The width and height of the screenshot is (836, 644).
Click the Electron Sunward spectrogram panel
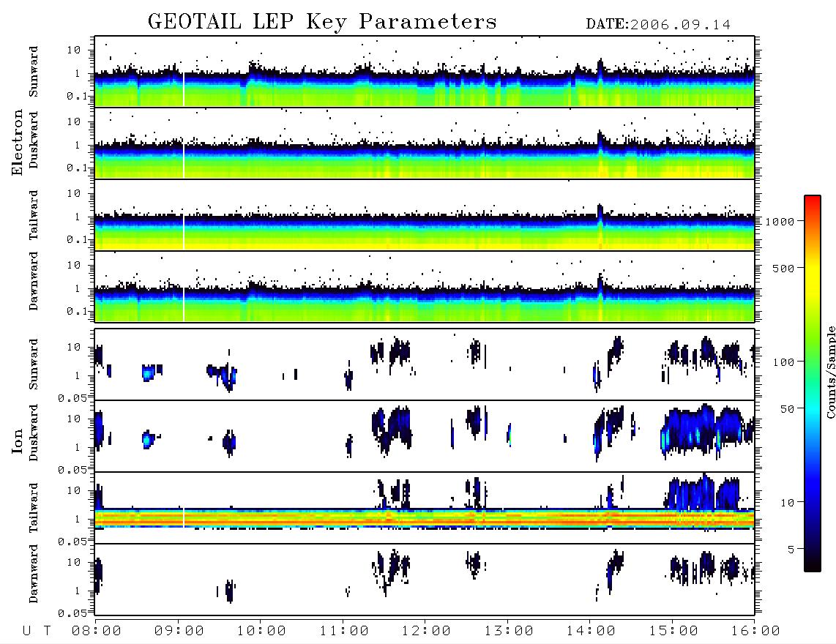pos(425,72)
